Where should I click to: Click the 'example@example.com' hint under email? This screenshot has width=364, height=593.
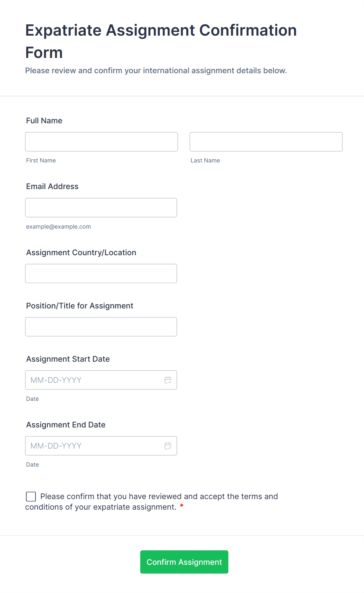click(x=58, y=227)
